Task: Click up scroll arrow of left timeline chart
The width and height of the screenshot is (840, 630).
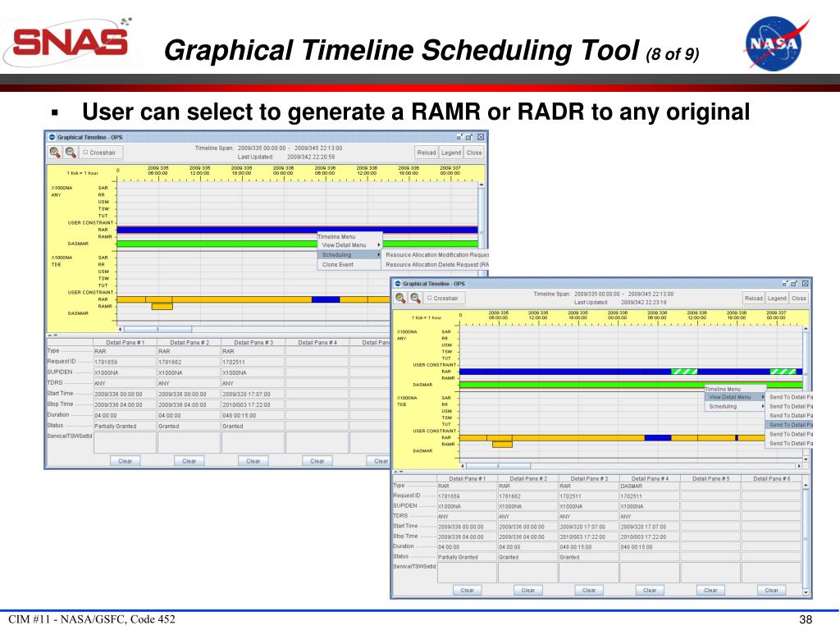Action: click(481, 185)
